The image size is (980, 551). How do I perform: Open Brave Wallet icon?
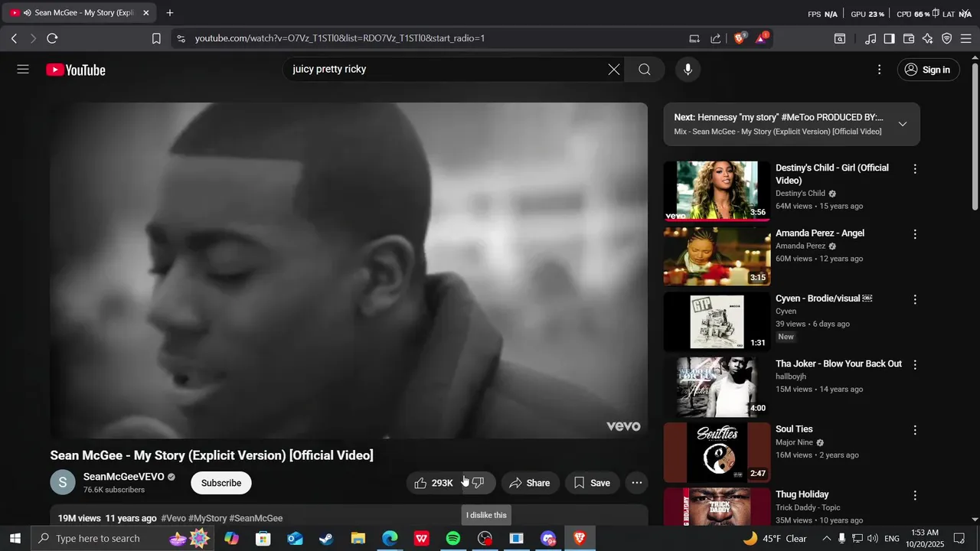tap(909, 38)
